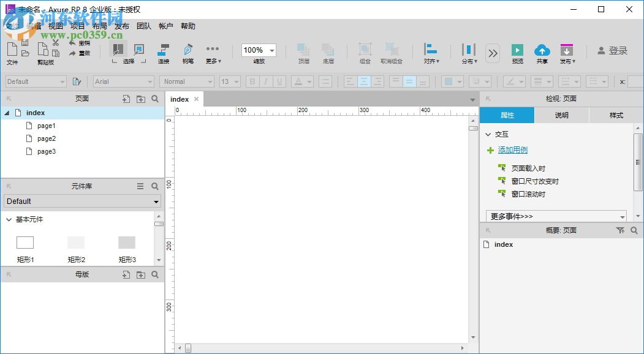Toggle bold formatting in the style bar
This screenshot has height=354, width=644.
point(252,81)
